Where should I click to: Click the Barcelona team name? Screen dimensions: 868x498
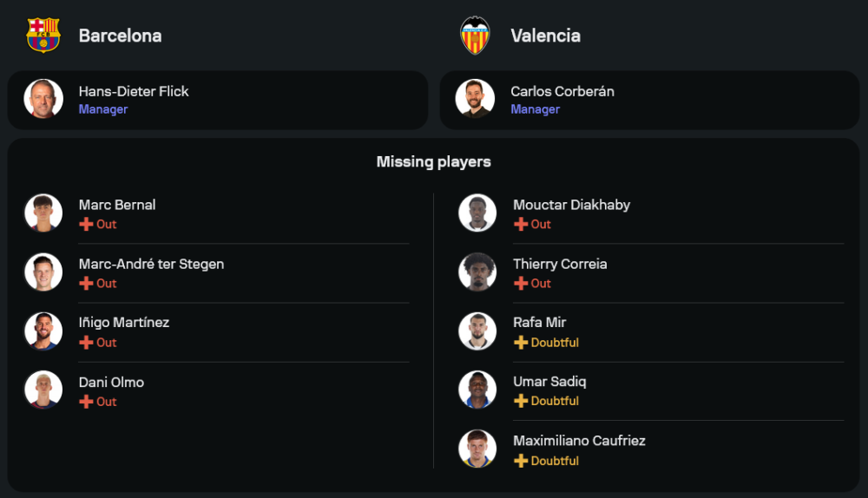click(120, 36)
